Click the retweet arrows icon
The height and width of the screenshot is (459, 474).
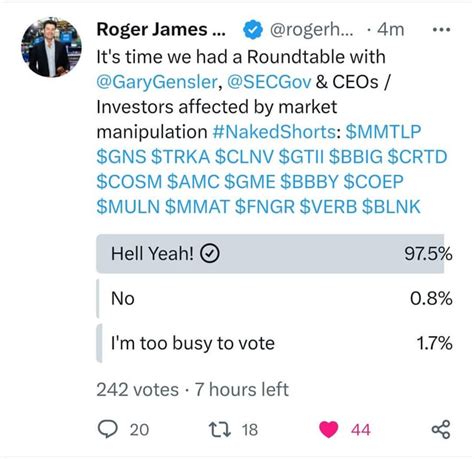(x=219, y=429)
